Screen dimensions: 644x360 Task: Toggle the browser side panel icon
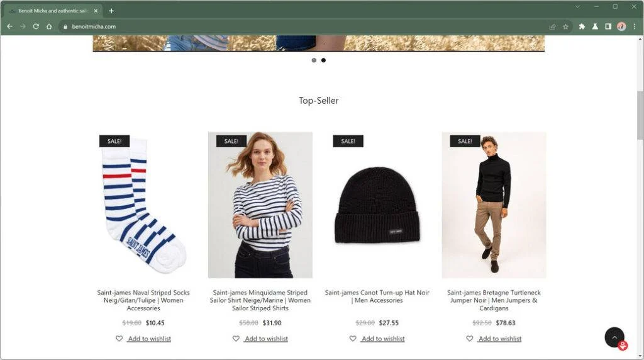[608, 26]
